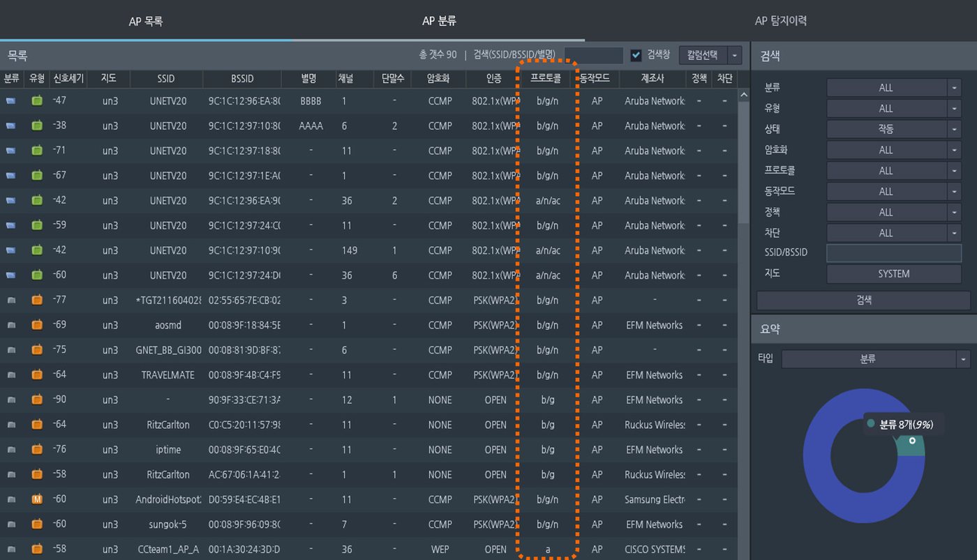Image resolution: width=977 pixels, height=560 pixels.
Task: Click the orange M icon for AndroidHotspot row
Action: 37,499
